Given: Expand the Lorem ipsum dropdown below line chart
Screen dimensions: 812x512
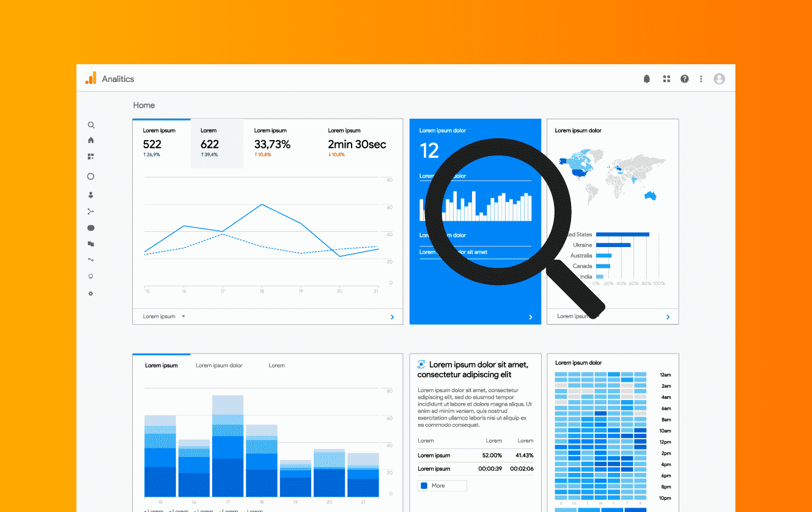Looking at the screenshot, I should [x=164, y=317].
